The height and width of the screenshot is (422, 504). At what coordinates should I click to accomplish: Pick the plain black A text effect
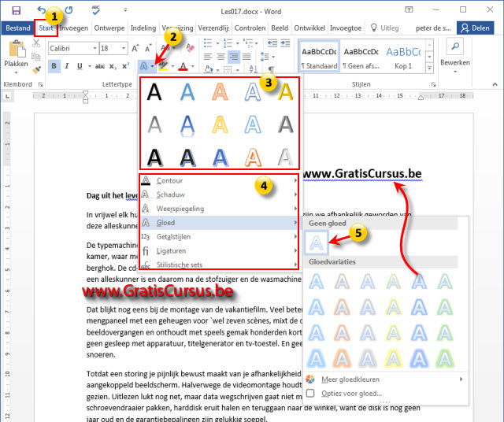tap(154, 92)
